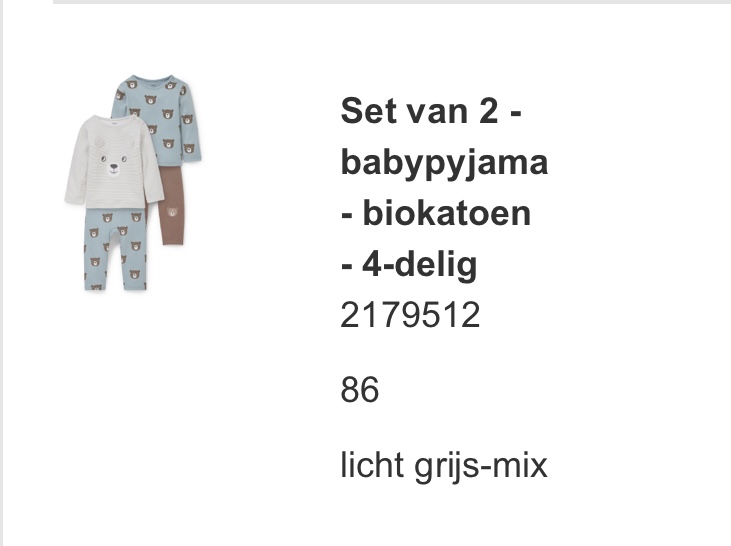Click the grey divider bar at top
The image size is (731, 546).
pos(392,2)
